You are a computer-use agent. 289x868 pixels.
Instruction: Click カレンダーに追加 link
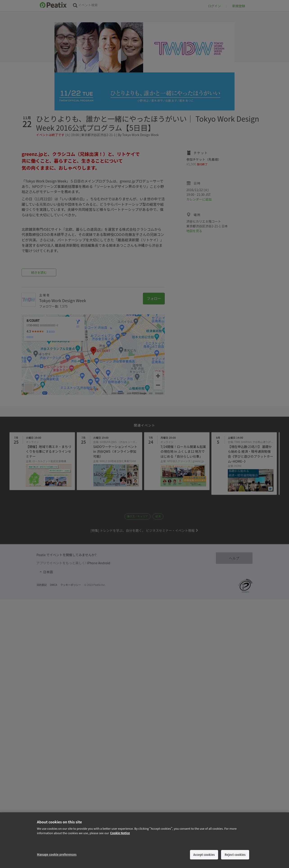point(199,199)
